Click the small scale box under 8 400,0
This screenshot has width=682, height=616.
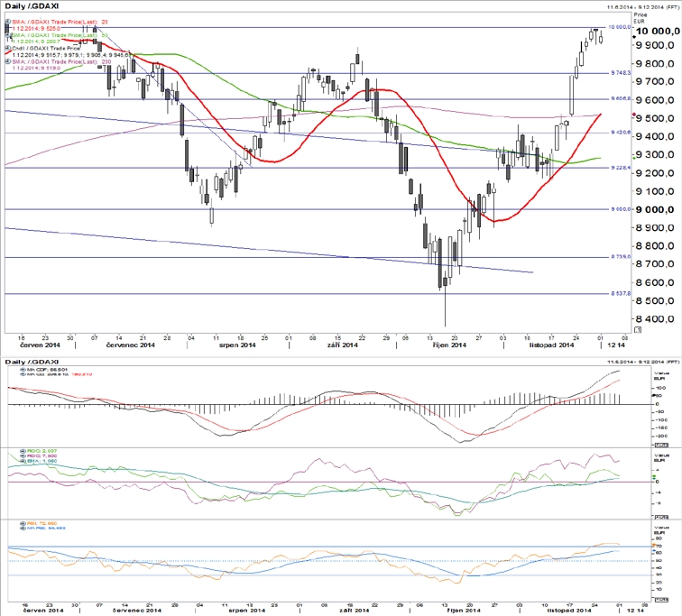click(638, 330)
